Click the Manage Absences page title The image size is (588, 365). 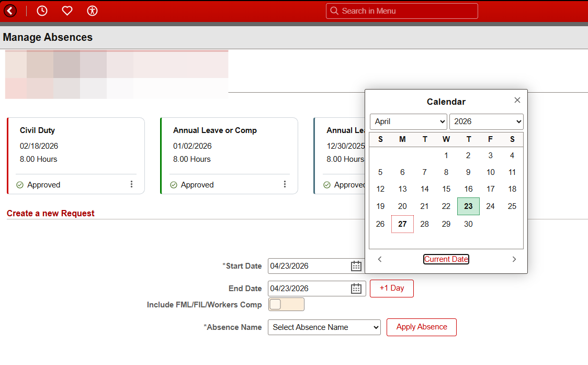point(48,37)
